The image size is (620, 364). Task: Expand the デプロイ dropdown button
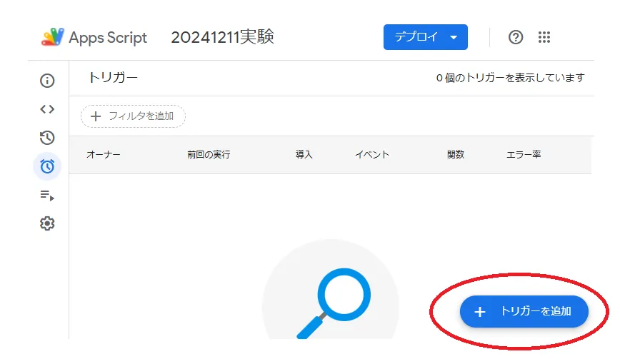click(425, 37)
